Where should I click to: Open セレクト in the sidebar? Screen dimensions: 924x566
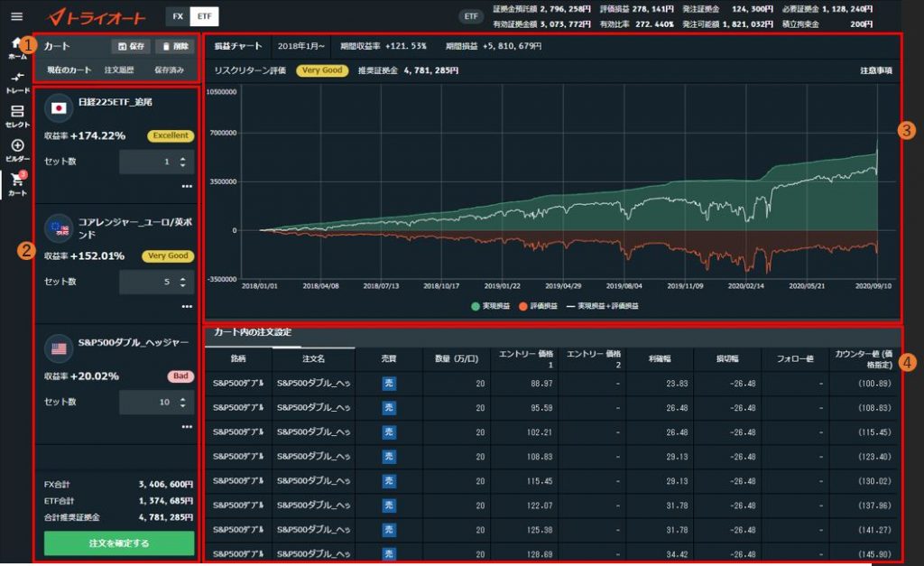coord(17,116)
